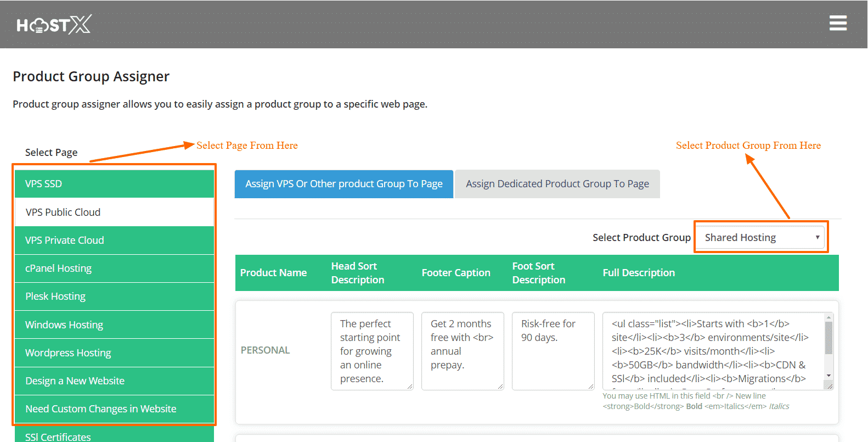The height and width of the screenshot is (442, 868).
Task: Switch to Assign VPS Or Other product Group tab
Action: click(x=344, y=184)
